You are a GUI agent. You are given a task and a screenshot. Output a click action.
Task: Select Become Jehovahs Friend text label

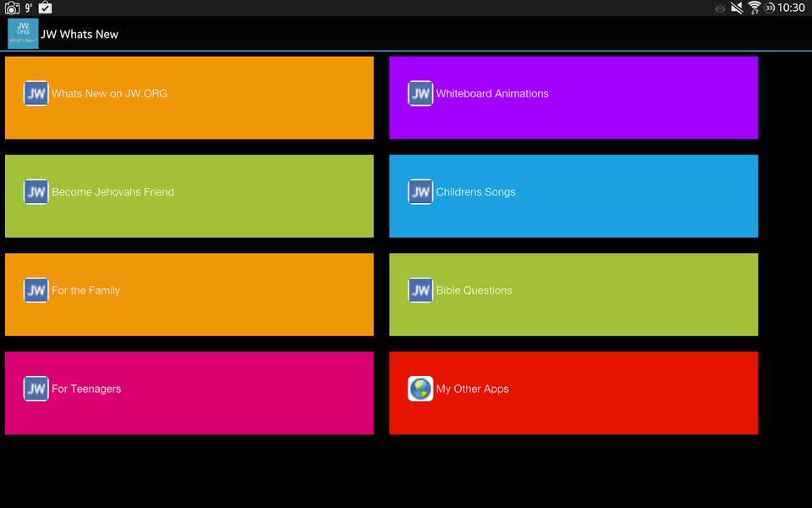[112, 192]
